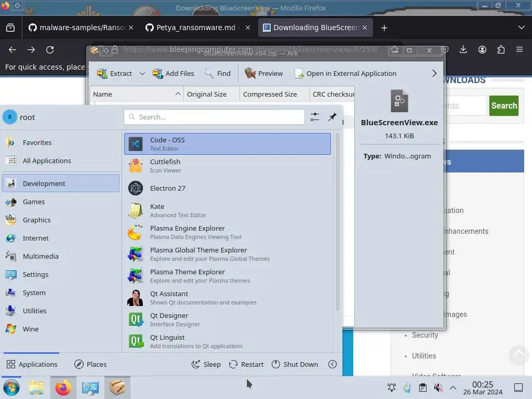
Task: Open Firefox extensions icon
Action: pyautogui.click(x=501, y=49)
